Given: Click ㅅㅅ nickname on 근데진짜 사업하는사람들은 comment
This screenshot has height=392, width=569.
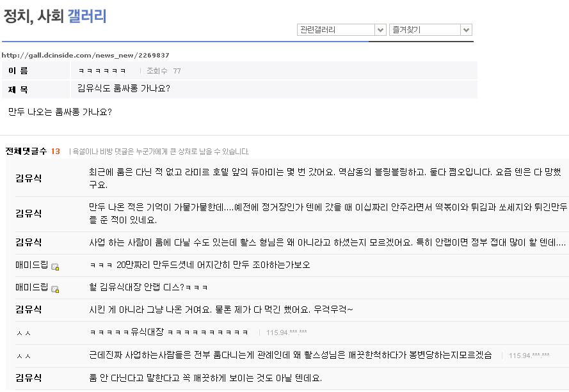Looking at the screenshot, I should click(x=24, y=356).
